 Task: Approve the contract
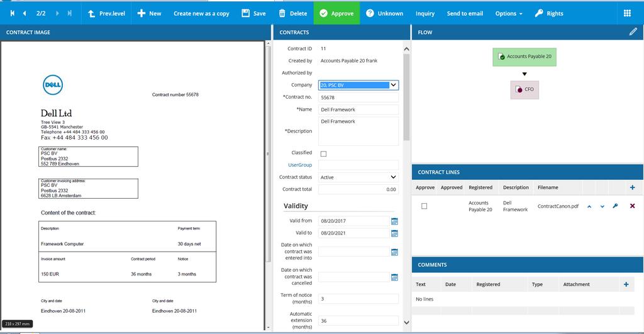tap(336, 13)
